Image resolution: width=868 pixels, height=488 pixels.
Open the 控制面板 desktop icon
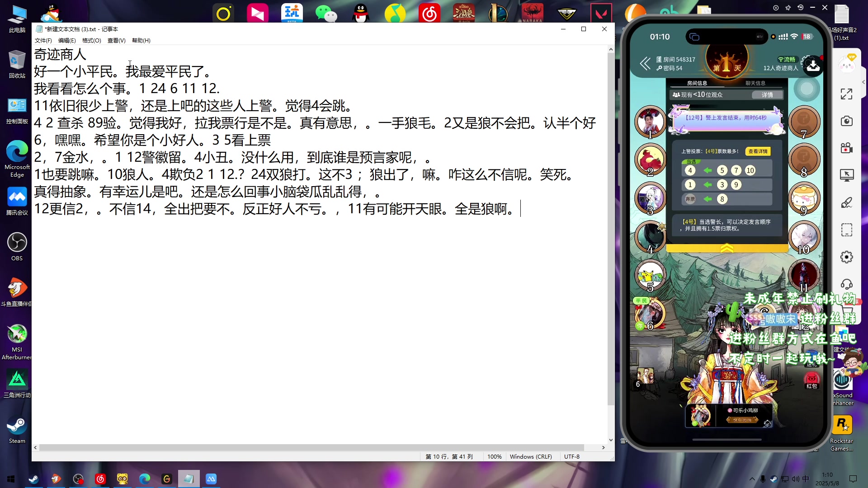point(17,111)
